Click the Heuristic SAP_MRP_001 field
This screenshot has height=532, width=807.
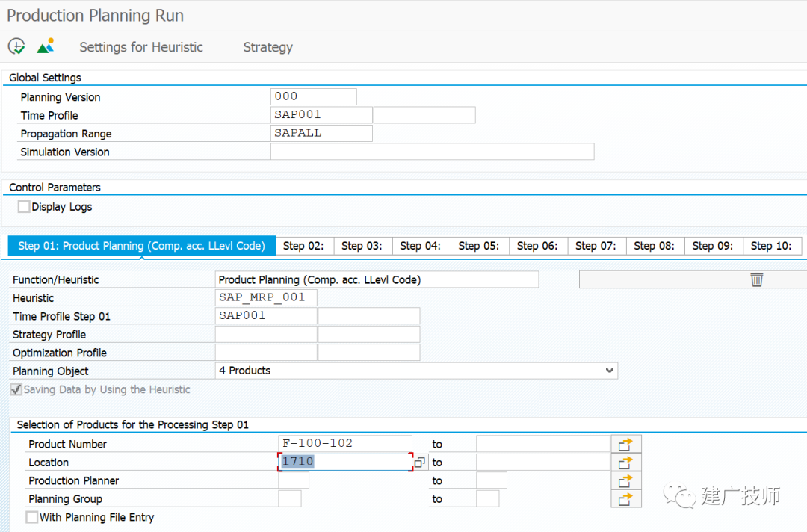[x=265, y=297]
